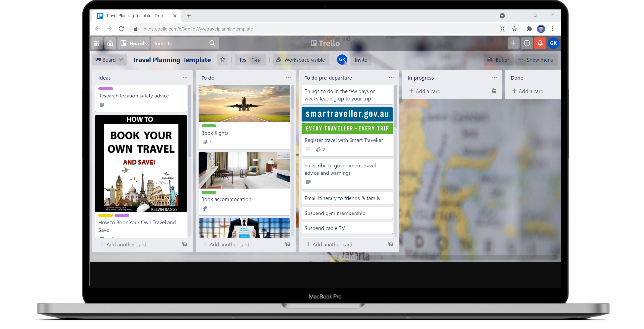Add a card to In progress list

pyautogui.click(x=424, y=91)
